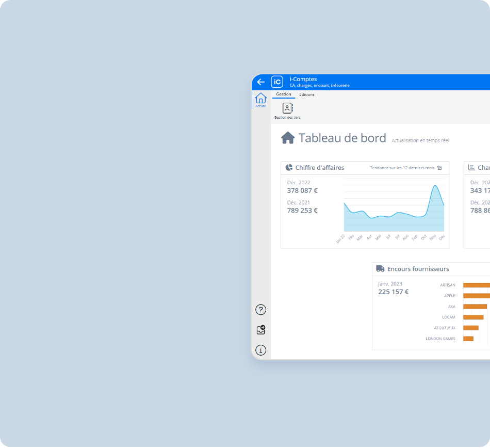The height and width of the screenshot is (448, 490).
Task: Click the LONDON GAMES orange bar
Action: pyautogui.click(x=468, y=339)
